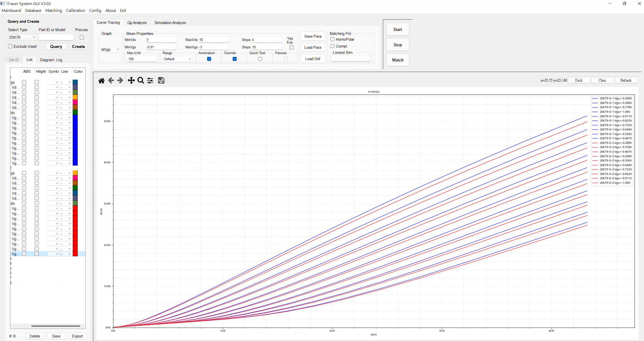Open the Config menu
Screen dimensions: 644x341
95,10
